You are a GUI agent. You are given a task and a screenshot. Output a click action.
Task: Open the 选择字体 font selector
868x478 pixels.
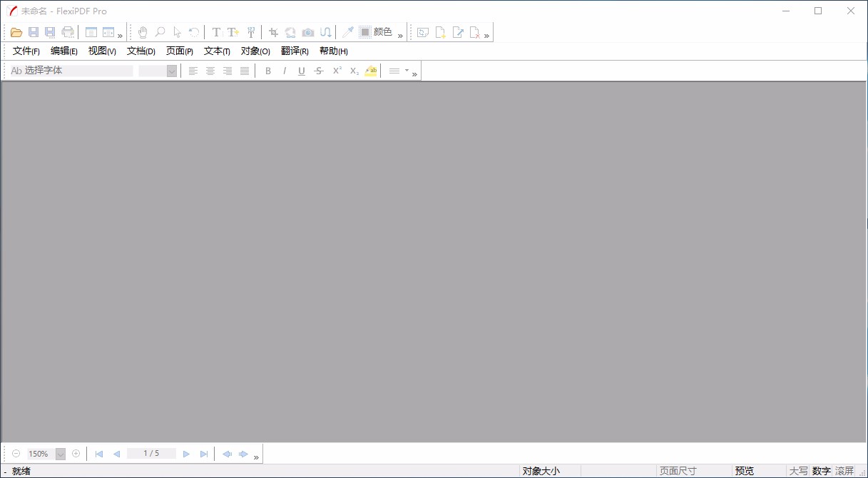click(71, 71)
